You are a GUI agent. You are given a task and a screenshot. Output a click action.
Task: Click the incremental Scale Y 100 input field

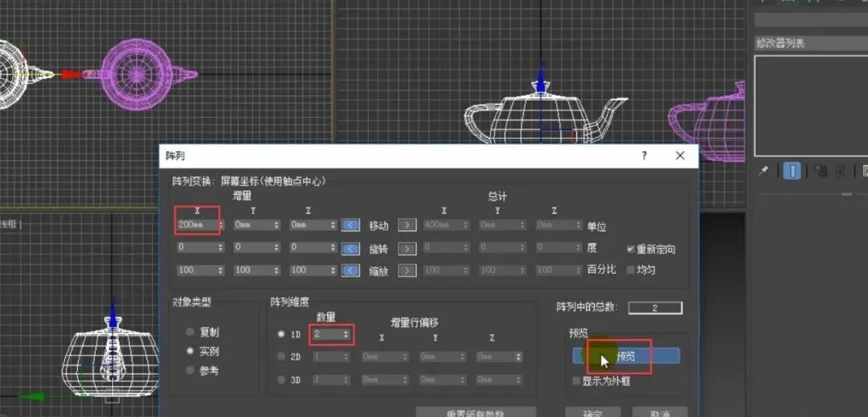coord(253,271)
